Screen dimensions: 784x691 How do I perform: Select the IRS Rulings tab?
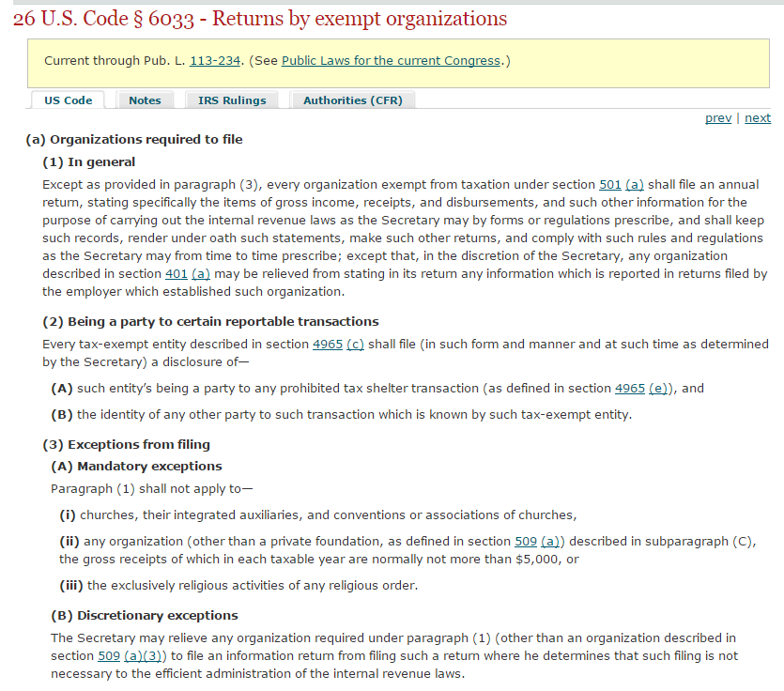(x=232, y=100)
